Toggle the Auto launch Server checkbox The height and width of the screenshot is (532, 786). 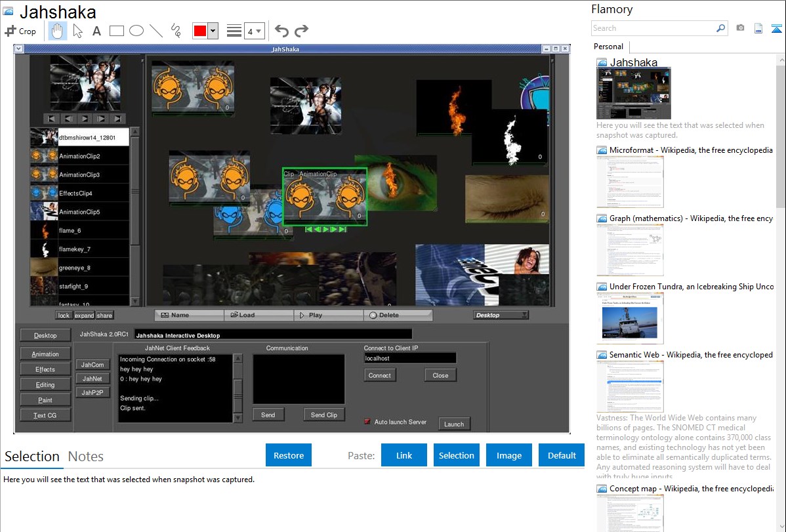[x=367, y=422]
